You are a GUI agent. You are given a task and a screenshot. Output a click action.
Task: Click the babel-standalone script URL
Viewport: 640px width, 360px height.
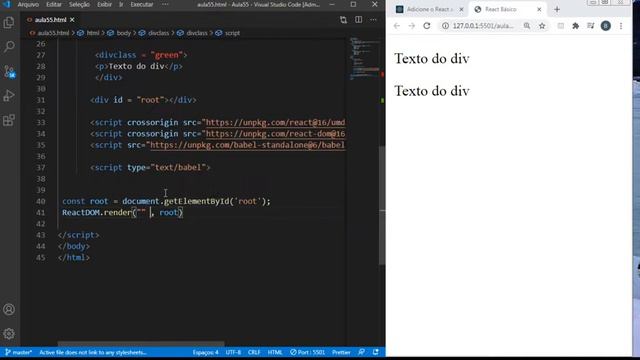(x=248, y=145)
